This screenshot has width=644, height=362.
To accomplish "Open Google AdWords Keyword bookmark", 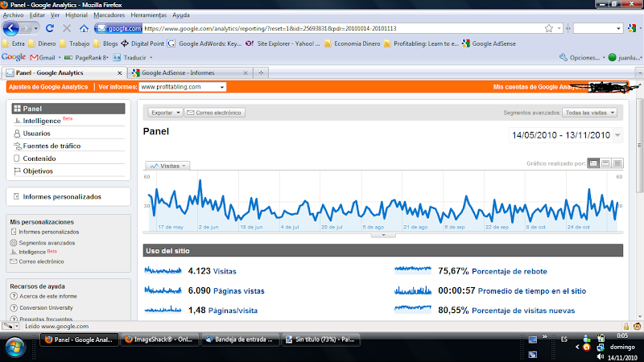I will click(205, 43).
